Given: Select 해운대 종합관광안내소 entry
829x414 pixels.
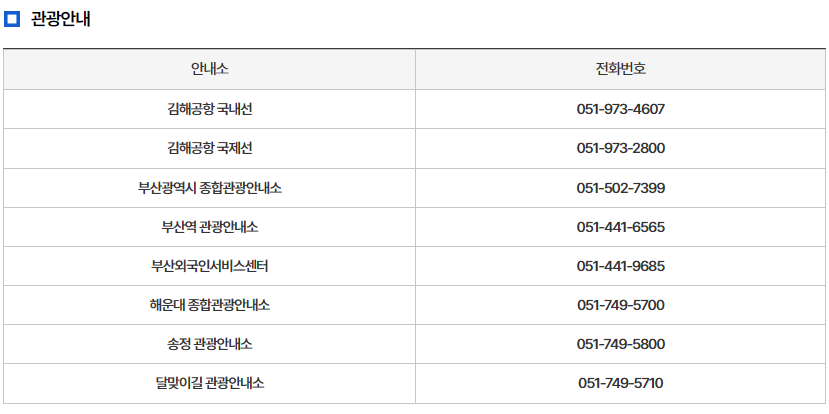Looking at the screenshot, I should point(209,305).
